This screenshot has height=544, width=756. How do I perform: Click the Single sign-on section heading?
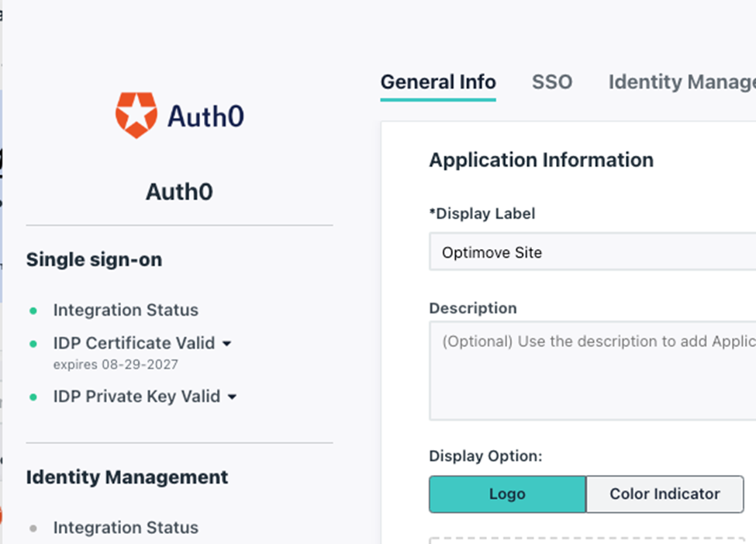coord(94,260)
